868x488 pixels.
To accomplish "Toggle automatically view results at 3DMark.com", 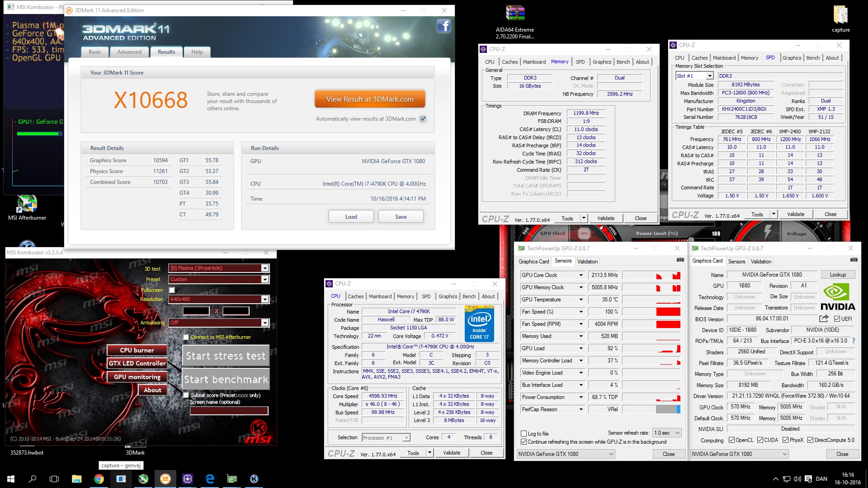I will coord(423,119).
